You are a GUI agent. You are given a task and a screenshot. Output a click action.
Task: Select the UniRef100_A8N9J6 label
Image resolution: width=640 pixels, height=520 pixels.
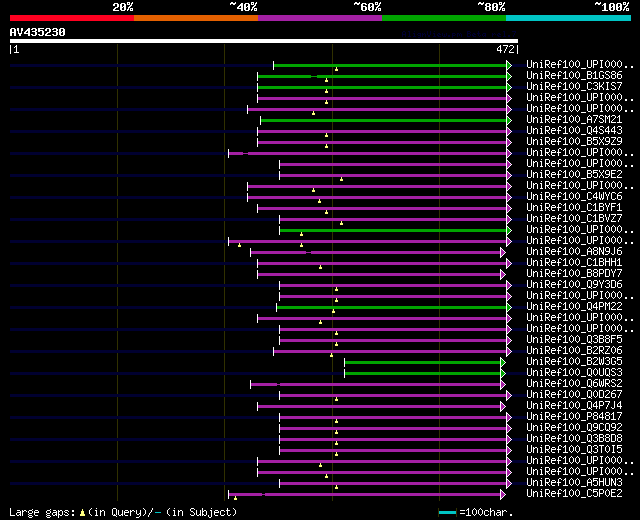tap(574, 252)
